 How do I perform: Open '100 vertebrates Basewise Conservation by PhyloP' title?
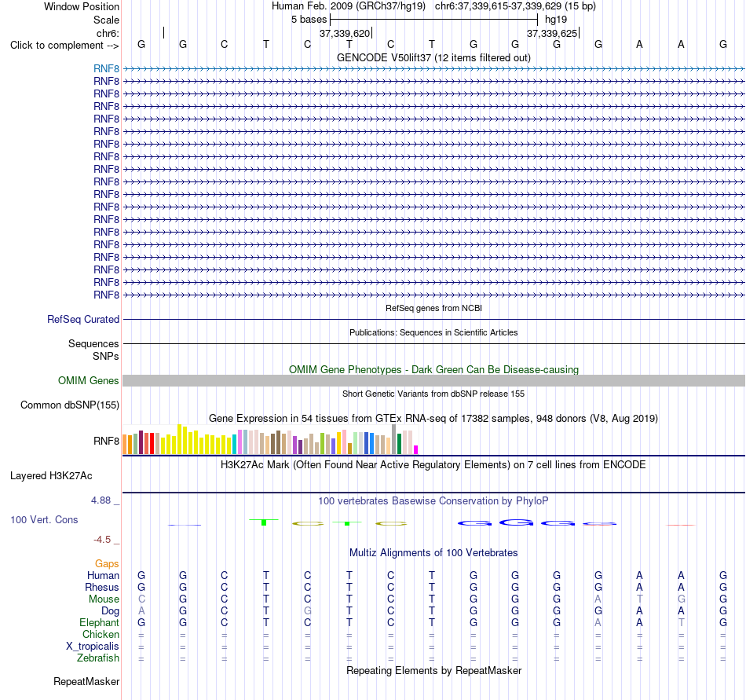click(x=433, y=500)
